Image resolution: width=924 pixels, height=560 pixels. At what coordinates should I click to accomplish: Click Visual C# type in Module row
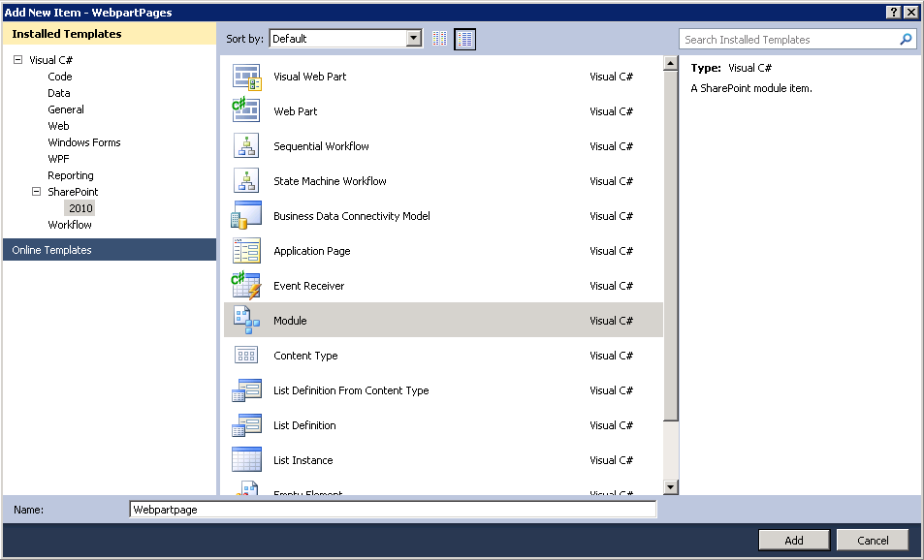point(611,321)
